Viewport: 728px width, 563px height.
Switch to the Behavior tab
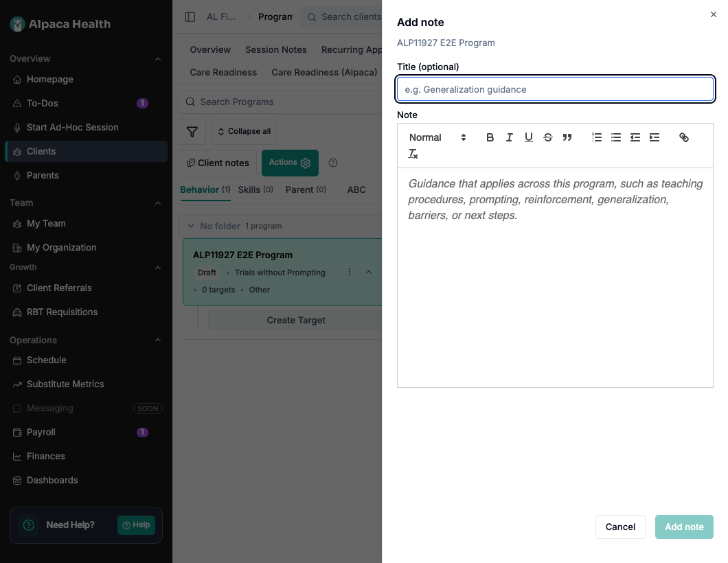[x=205, y=189]
